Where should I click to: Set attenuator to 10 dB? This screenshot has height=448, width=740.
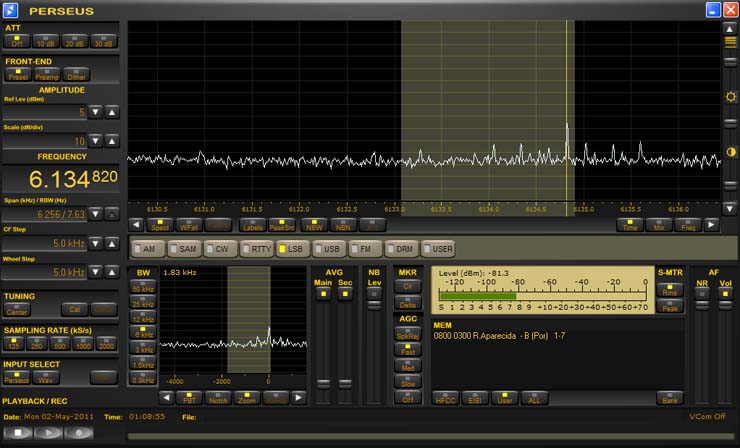coord(46,42)
